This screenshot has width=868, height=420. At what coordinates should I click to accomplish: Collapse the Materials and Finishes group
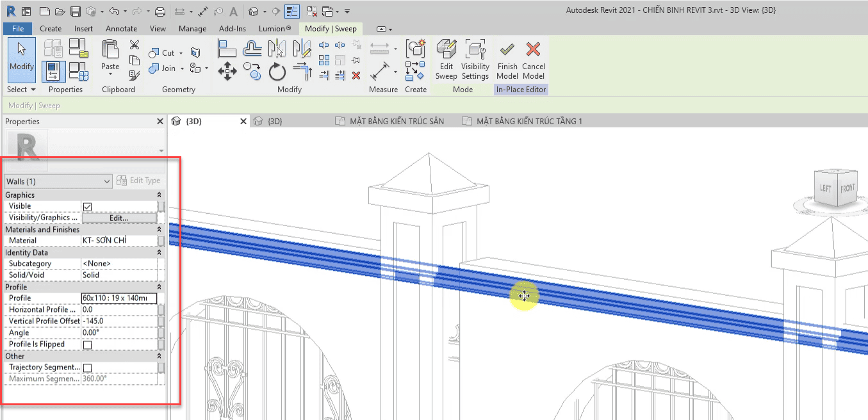(x=159, y=229)
